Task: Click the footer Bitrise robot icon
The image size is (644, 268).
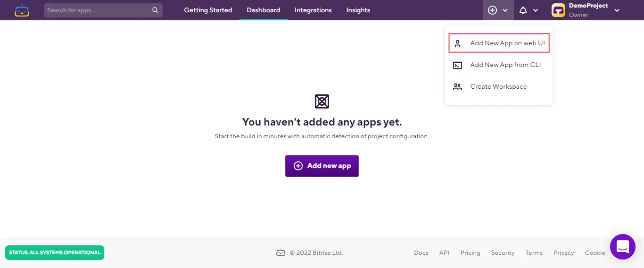Action: coord(281,253)
